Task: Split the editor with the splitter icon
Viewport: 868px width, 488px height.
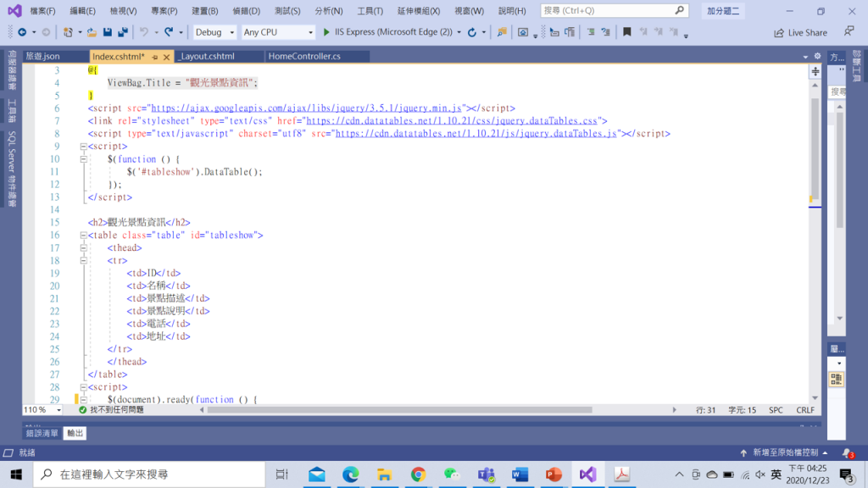Action: point(815,71)
